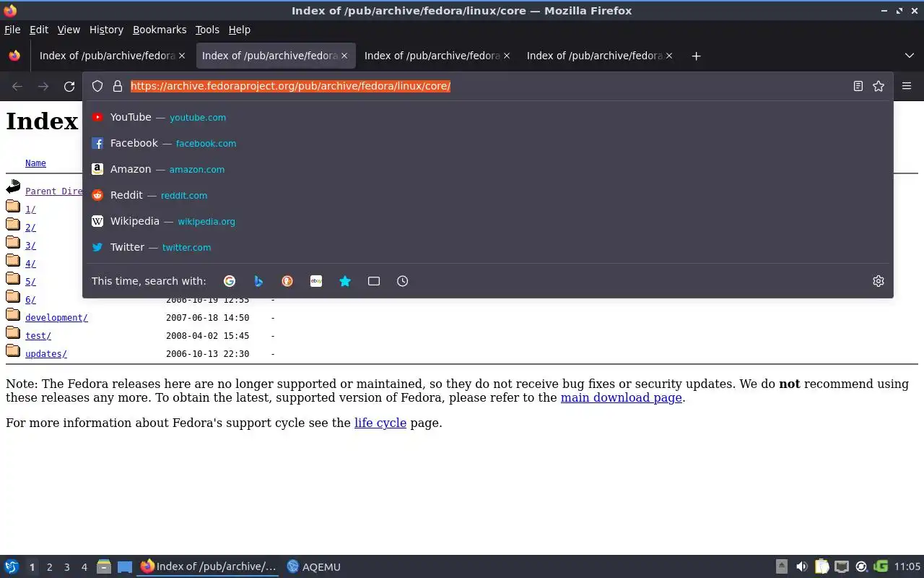The height and width of the screenshot is (578, 924).
Task: Click the padlock site information icon
Action: point(118,86)
